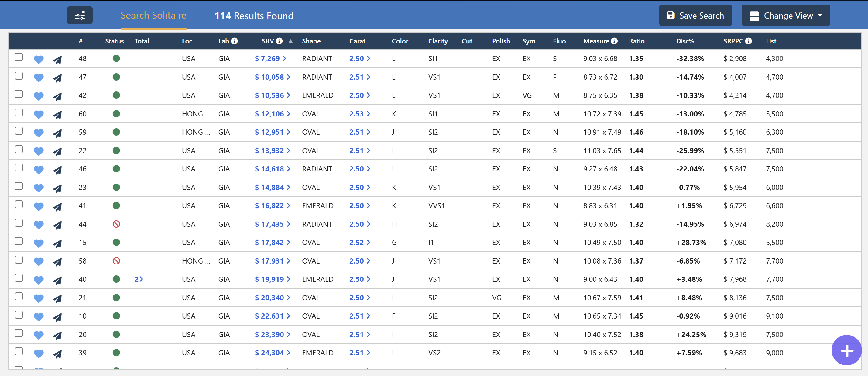
Task: Open the search filters icon
Action: coord(80,15)
